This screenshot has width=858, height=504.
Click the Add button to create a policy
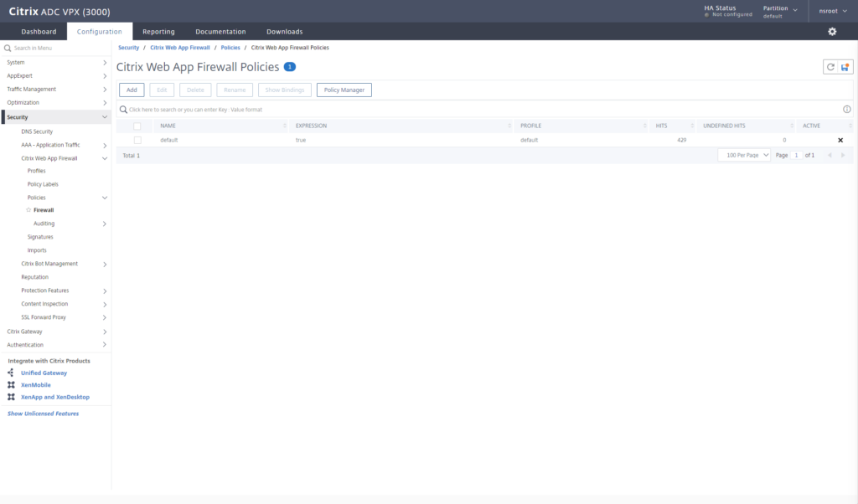point(131,90)
